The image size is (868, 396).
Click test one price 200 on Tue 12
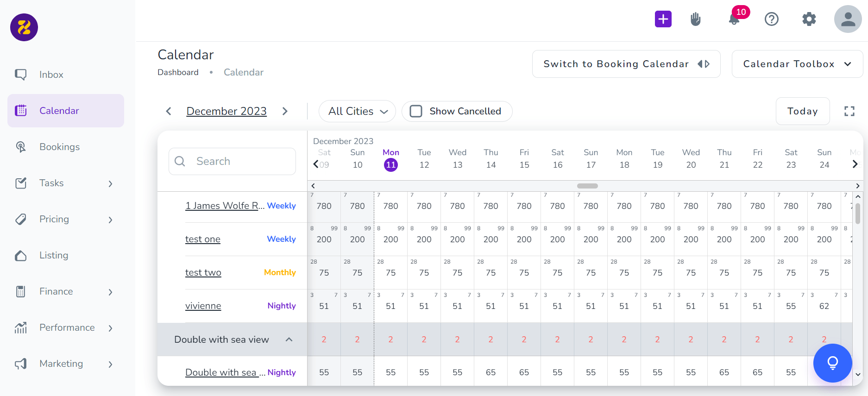tap(424, 239)
